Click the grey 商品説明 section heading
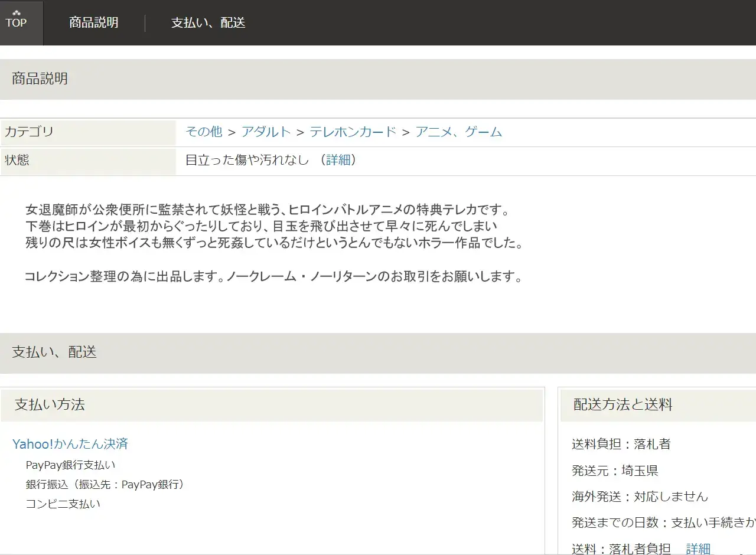Image resolution: width=756 pixels, height=555 pixels. (40, 79)
